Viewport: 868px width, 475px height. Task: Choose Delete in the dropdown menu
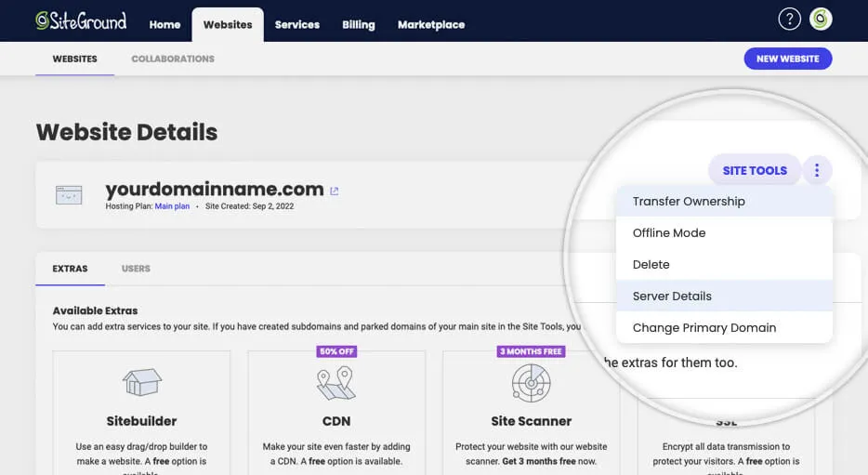[x=724, y=265]
